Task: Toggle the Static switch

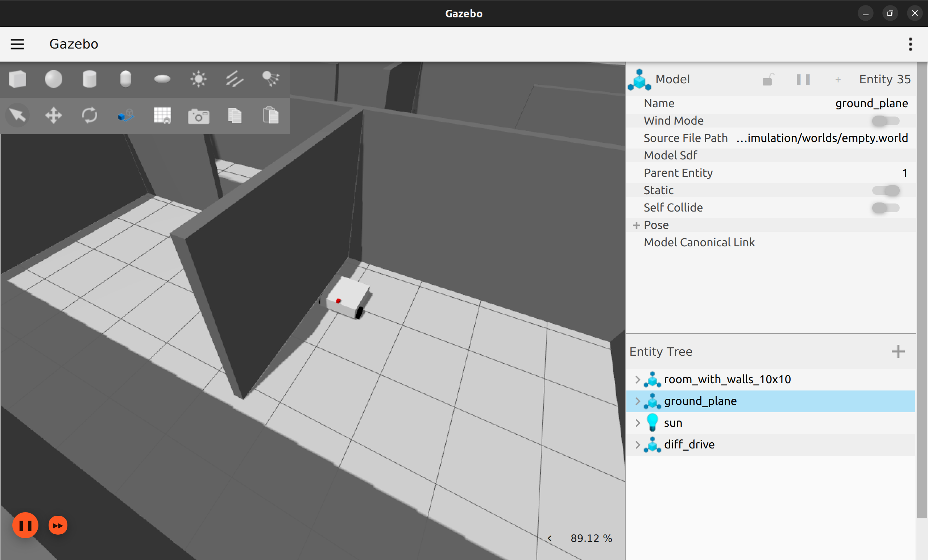Action: [886, 191]
